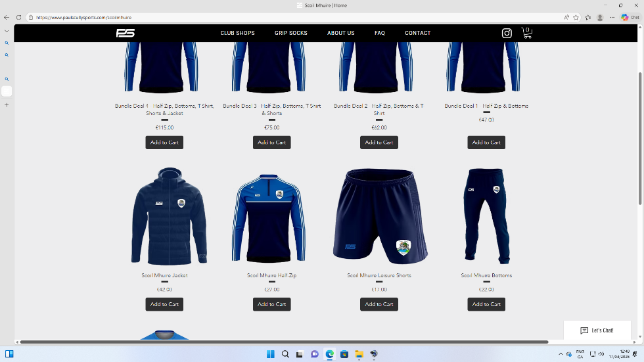
Task: Open the CLUB SHOPS menu
Action: pos(237,33)
